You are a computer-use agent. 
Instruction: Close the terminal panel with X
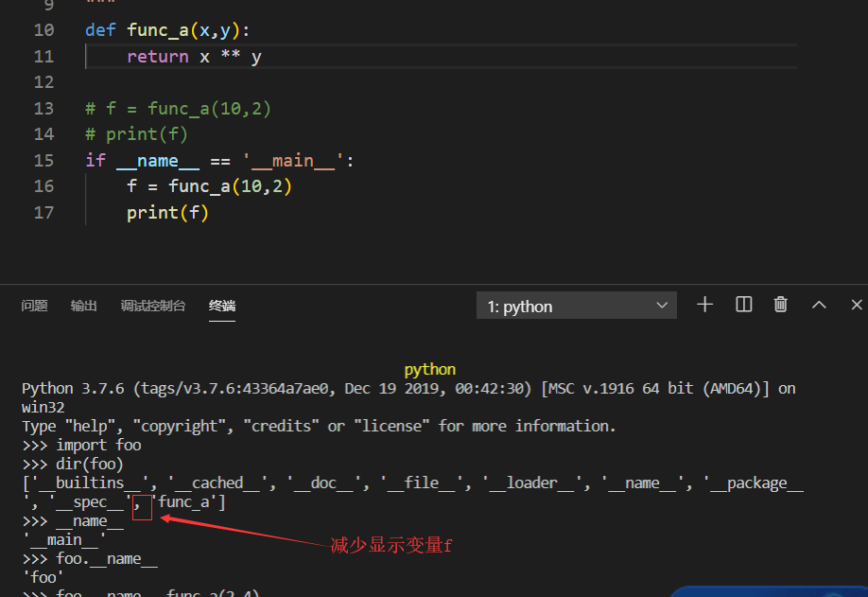[857, 305]
